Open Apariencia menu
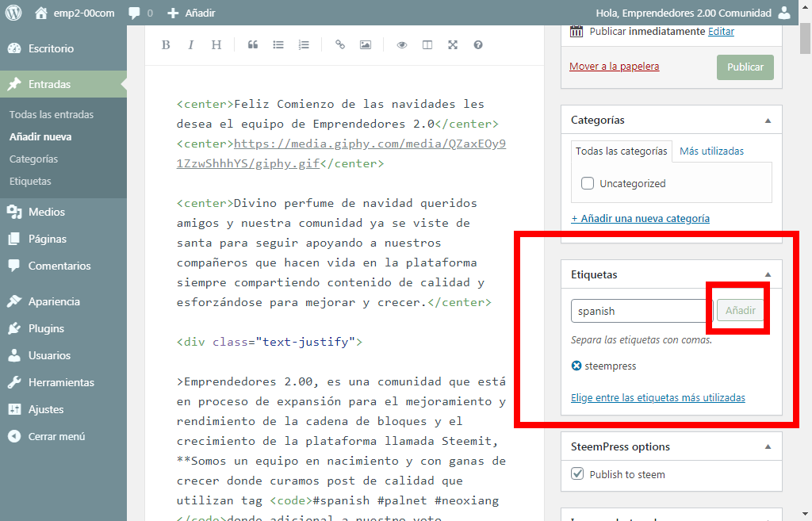The width and height of the screenshot is (812, 521). [63, 301]
